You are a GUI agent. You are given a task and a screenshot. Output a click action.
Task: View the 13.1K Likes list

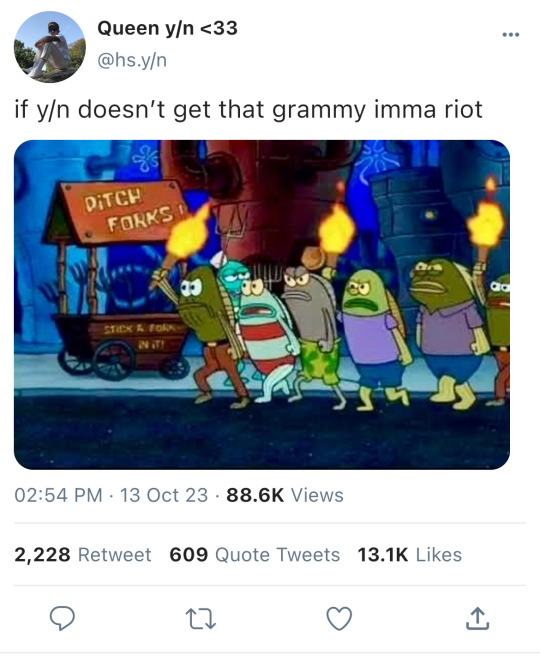[x=410, y=555]
